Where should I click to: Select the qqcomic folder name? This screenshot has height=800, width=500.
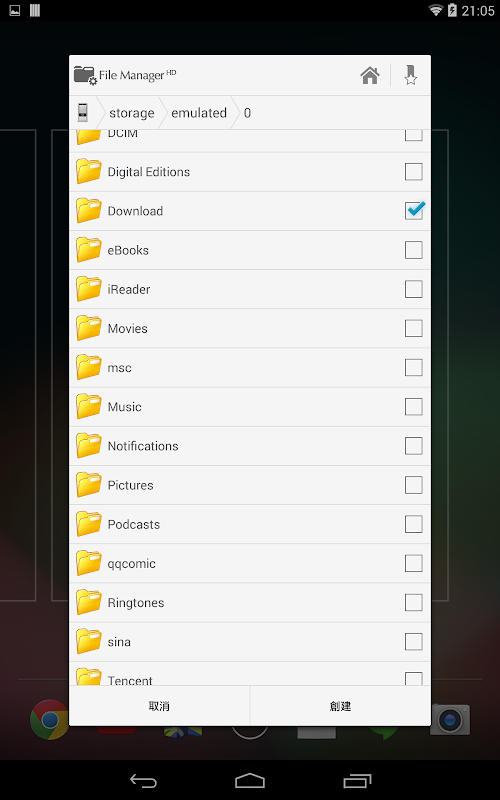tap(131, 564)
